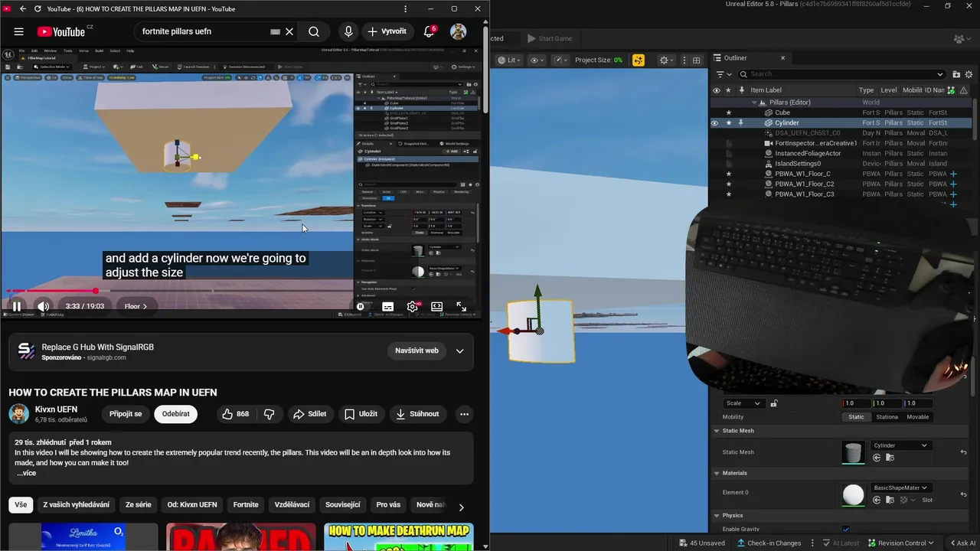Image resolution: width=980 pixels, height=551 pixels.
Task: Toggle subtitles in the YouTube player
Action: 388,306
